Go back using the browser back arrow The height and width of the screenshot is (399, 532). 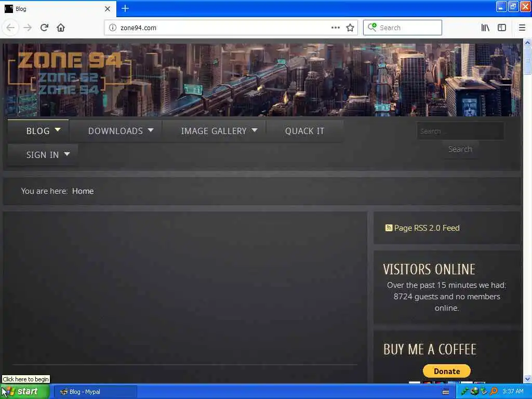coord(10,28)
